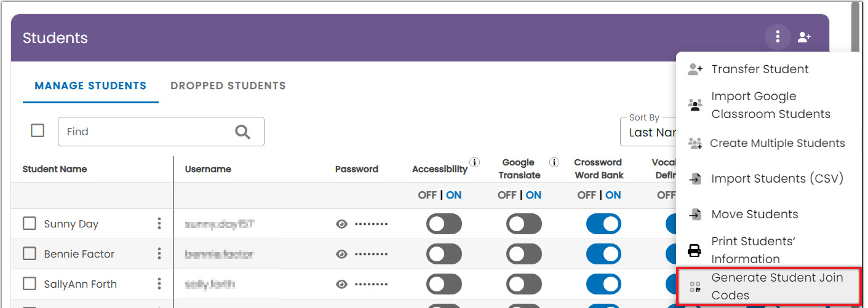
Task: Open options menu for SallyAnn Forth
Action: (159, 284)
